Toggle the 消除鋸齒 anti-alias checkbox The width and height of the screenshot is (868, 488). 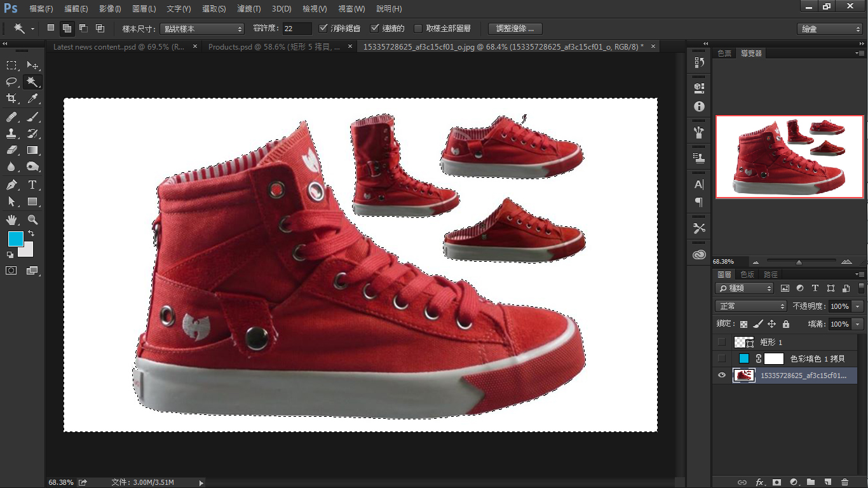coord(323,28)
